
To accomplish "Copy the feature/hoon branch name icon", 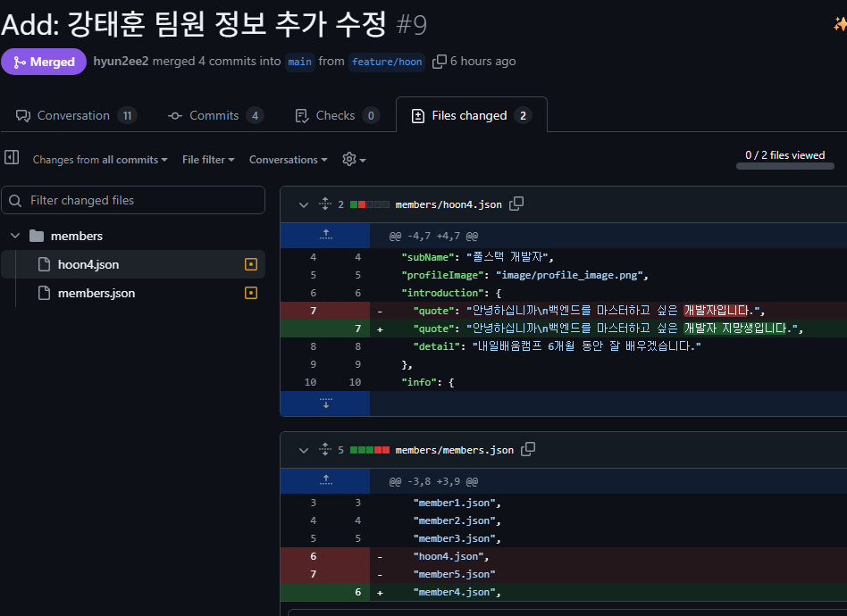I will coord(440,62).
